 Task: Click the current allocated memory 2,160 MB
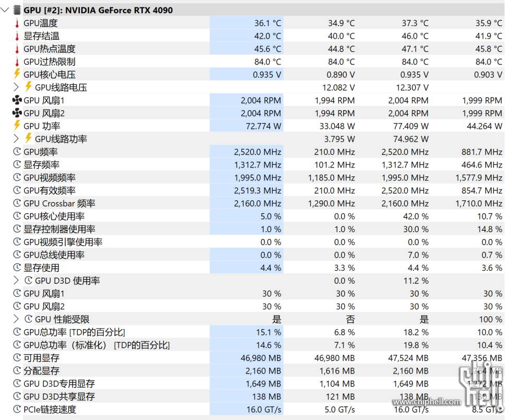[263, 371]
